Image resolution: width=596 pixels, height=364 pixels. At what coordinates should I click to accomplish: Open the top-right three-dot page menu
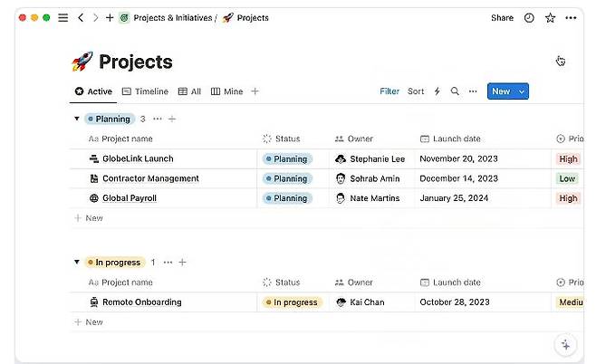[x=571, y=18]
